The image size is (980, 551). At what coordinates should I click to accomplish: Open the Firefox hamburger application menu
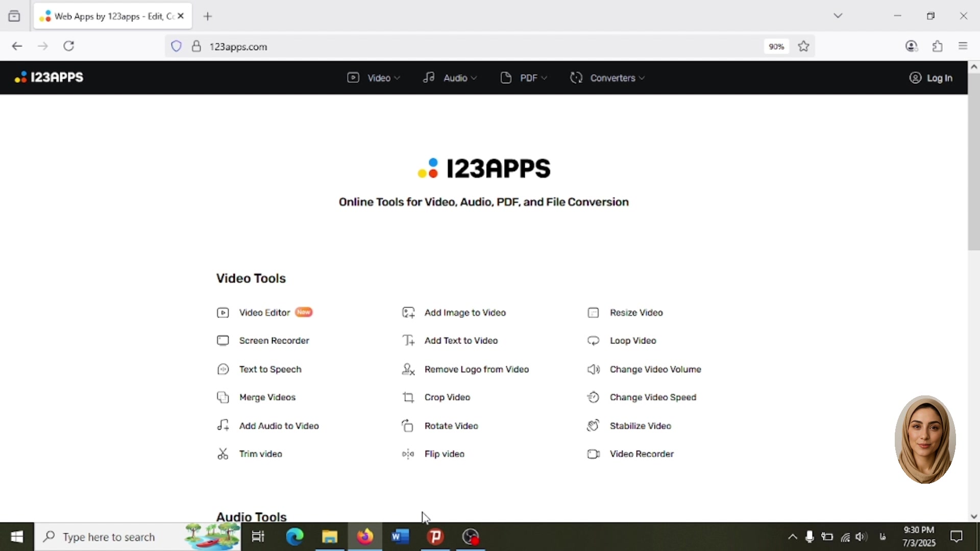click(963, 46)
